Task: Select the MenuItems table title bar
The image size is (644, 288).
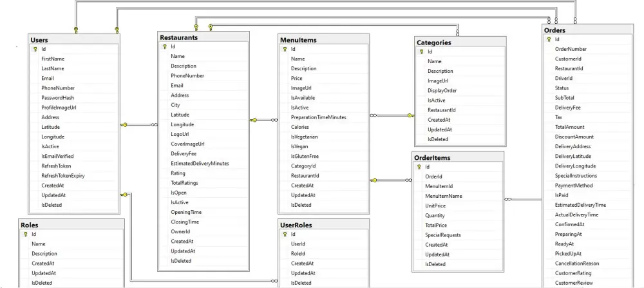Action: point(324,40)
